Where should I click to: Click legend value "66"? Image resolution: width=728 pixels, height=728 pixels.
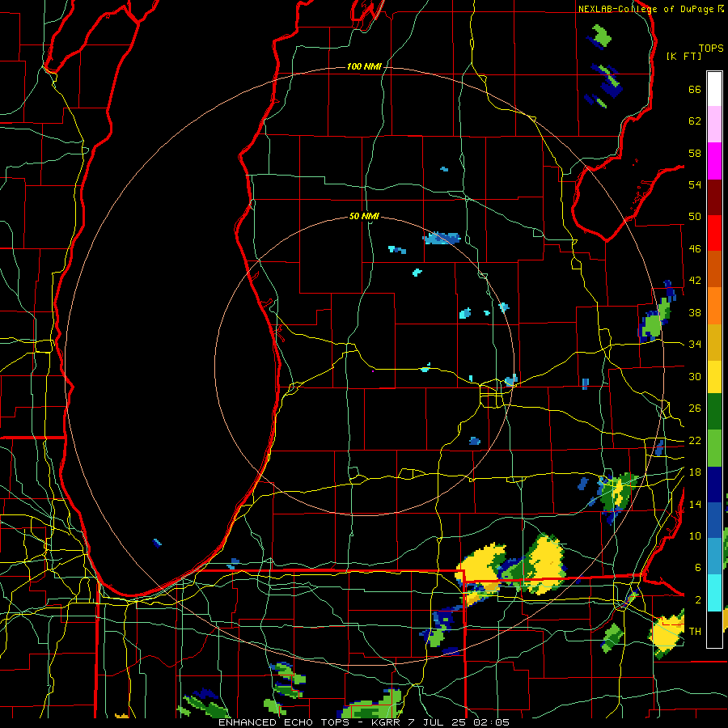(695, 90)
